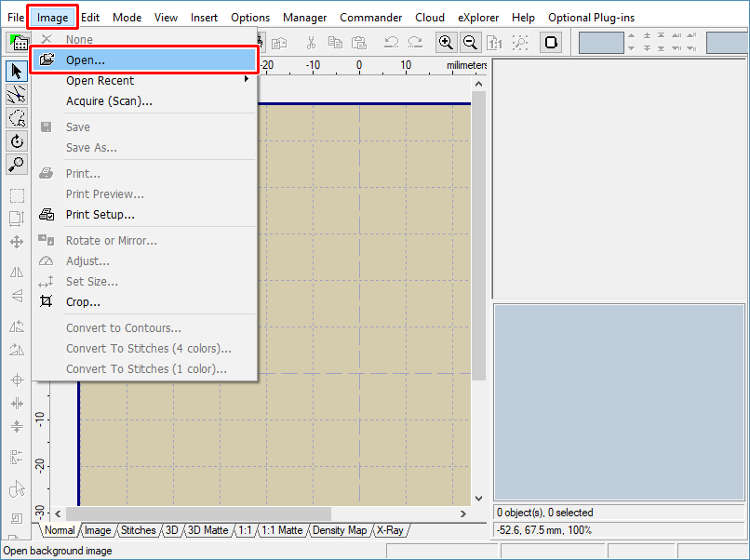Click the resize object tool icon
The height and width of the screenshot is (560, 750).
coord(17,219)
